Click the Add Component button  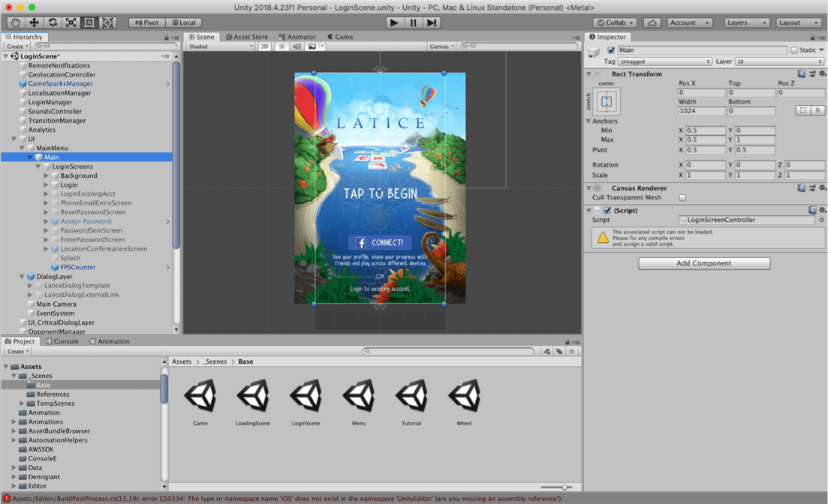pos(704,263)
